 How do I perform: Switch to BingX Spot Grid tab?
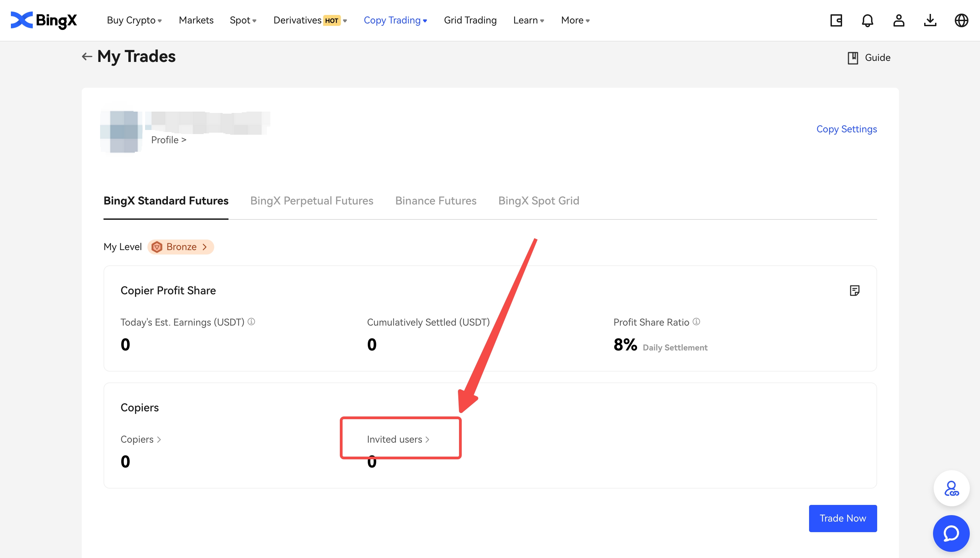(x=538, y=201)
